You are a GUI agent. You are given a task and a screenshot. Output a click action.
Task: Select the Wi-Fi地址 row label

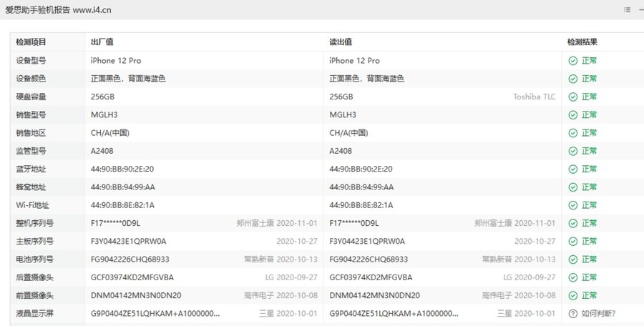[x=32, y=205]
